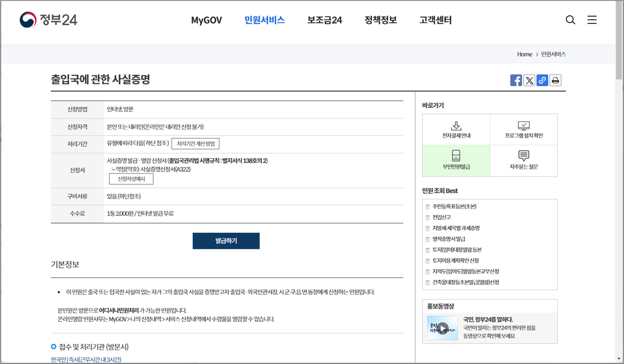Open 지방세 세목별 과세증명 link

click(456, 228)
